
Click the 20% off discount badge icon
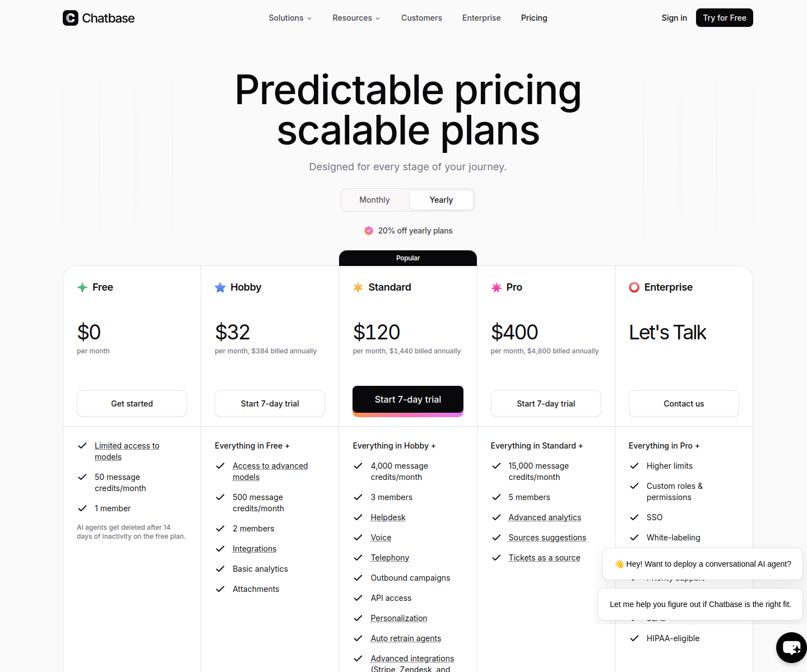(x=369, y=231)
